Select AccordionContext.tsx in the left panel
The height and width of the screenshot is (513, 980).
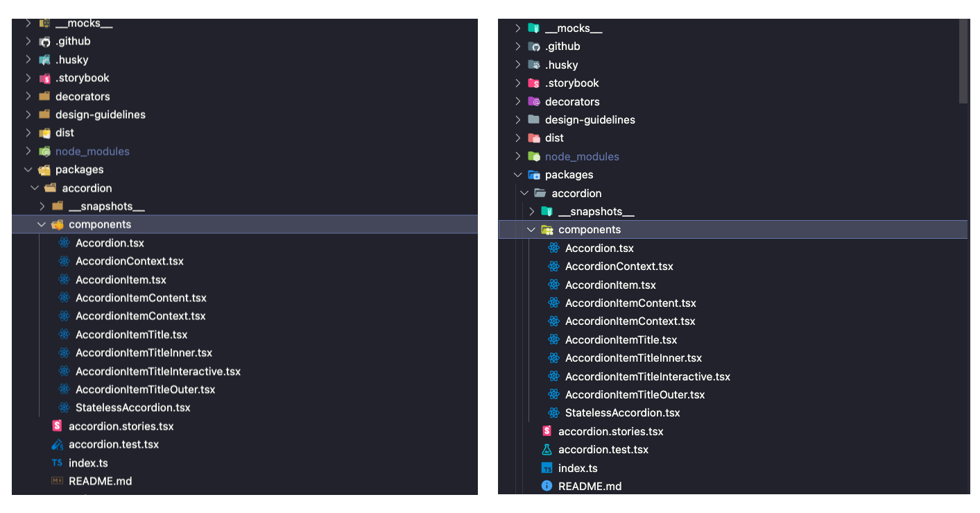point(129,262)
